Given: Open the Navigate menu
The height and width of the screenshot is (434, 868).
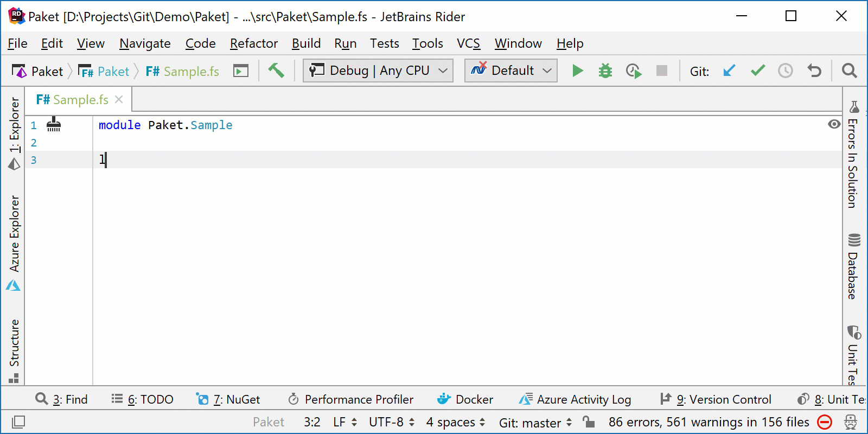Looking at the screenshot, I should click(x=145, y=43).
